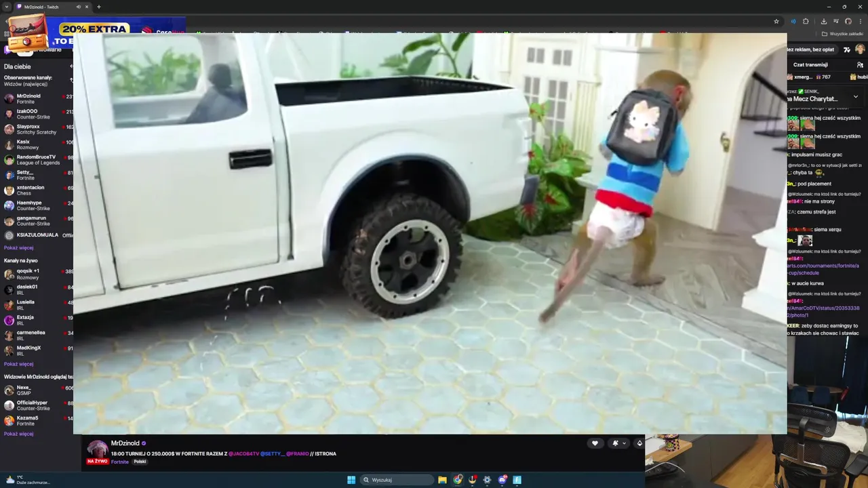Open Chrome icon on taskbar
The width and height of the screenshot is (868, 488).
(458, 480)
